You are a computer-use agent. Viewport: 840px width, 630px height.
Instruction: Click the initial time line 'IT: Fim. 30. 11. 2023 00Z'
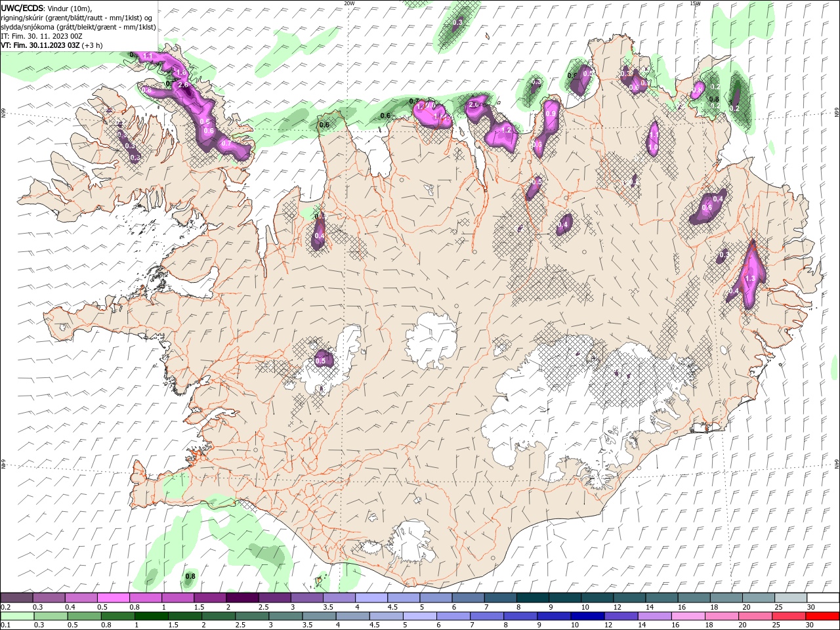coord(41,36)
